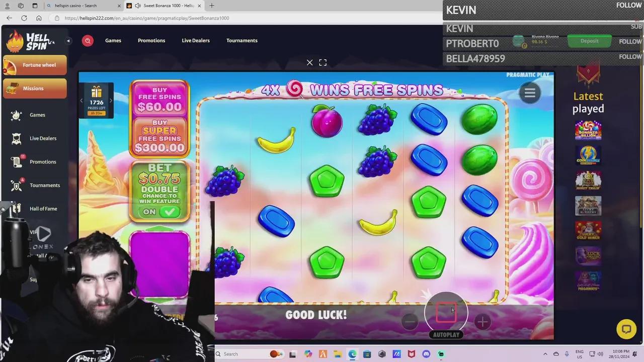This screenshot has width=644, height=362.
Task: Open the Tournaments top navigation item
Action: click(x=242, y=40)
